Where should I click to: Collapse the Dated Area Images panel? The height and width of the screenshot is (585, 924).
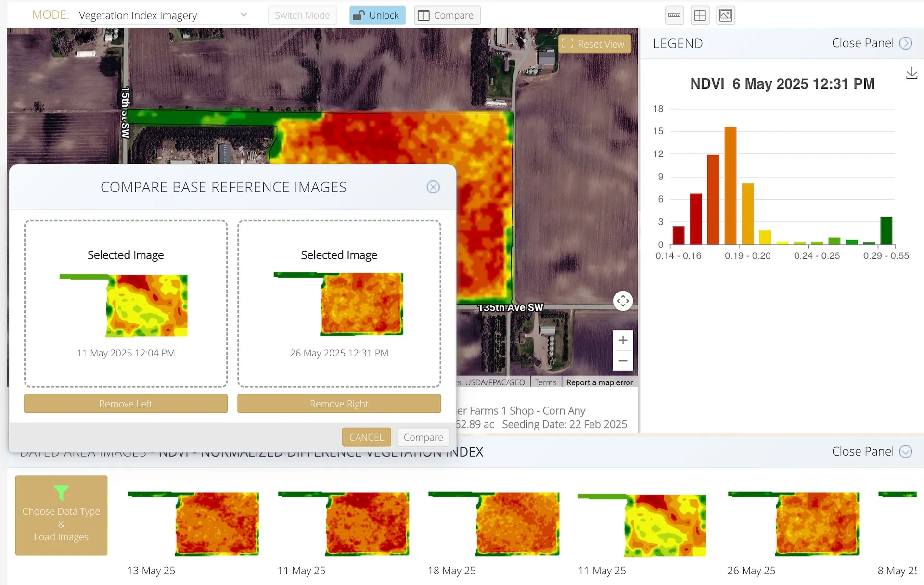(x=872, y=451)
